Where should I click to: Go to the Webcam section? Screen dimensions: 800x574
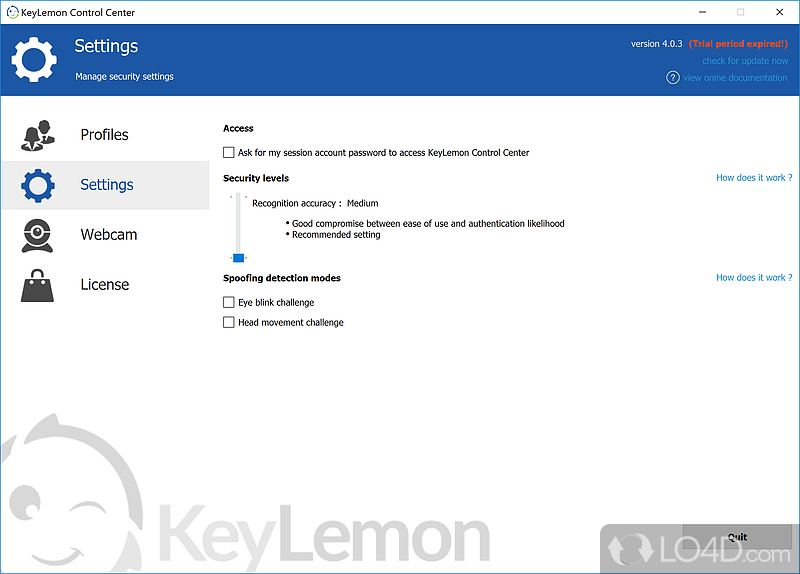coord(109,235)
